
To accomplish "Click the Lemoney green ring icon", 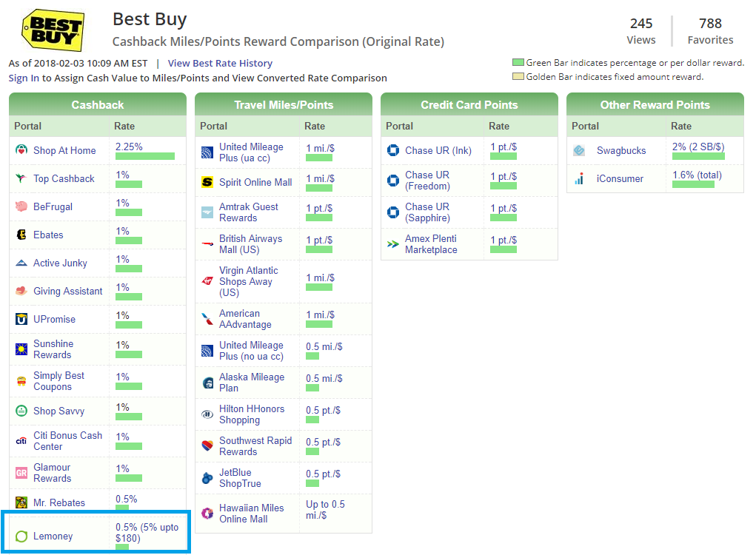I will click(21, 536).
